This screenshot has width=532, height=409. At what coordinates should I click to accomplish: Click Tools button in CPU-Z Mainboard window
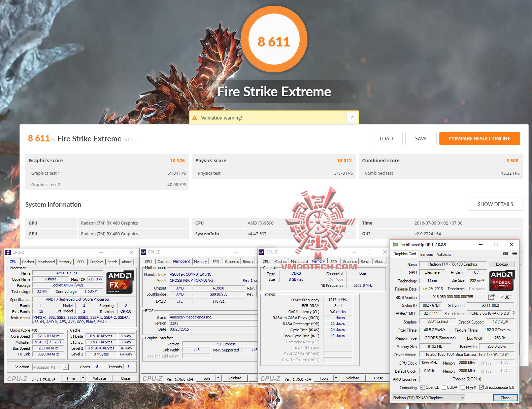[x=206, y=378]
